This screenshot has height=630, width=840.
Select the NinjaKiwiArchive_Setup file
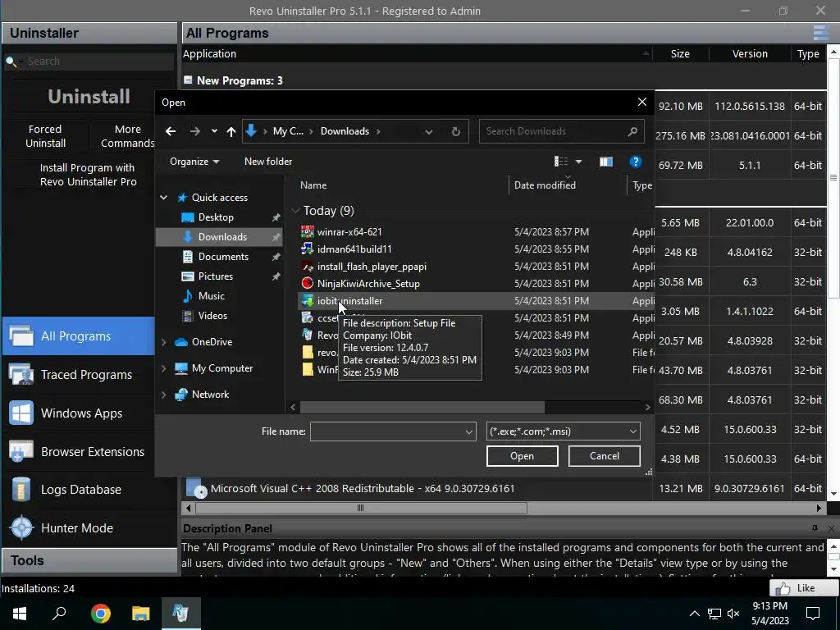pos(368,283)
